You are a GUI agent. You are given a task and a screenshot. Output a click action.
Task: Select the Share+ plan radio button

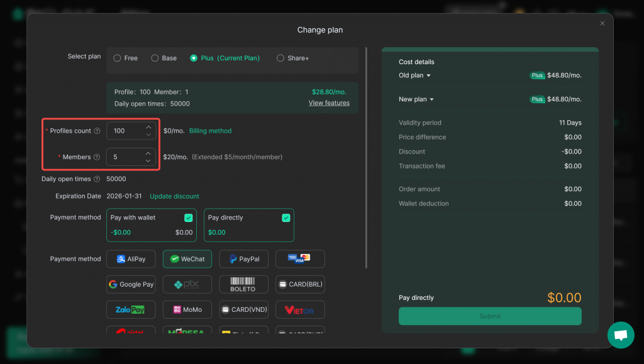click(x=280, y=58)
